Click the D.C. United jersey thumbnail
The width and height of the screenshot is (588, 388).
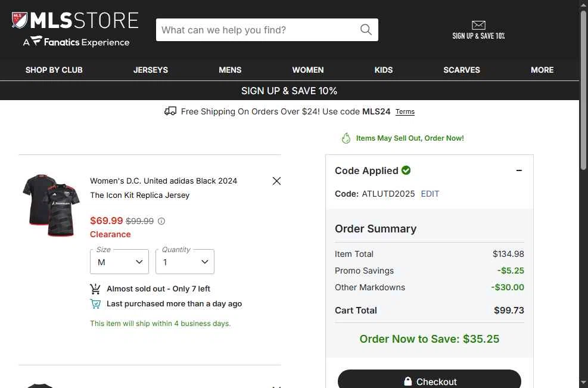[51, 205]
